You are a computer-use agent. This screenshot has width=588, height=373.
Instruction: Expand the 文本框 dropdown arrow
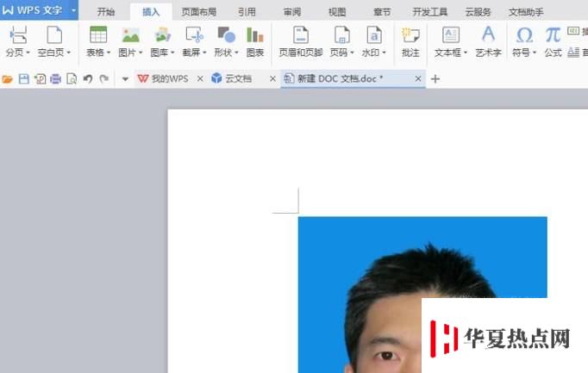[x=466, y=53]
